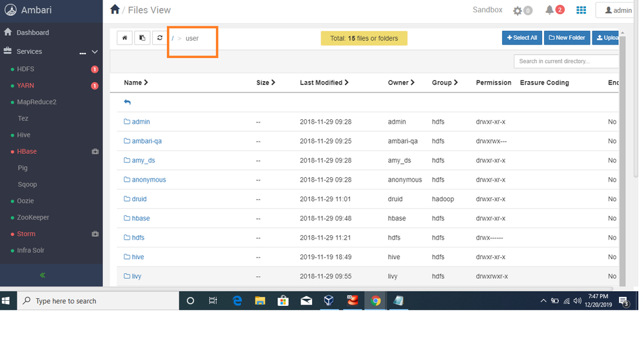Viewport: 644px width, 362px height.
Task: Sort by the Size column
Action: click(x=266, y=82)
